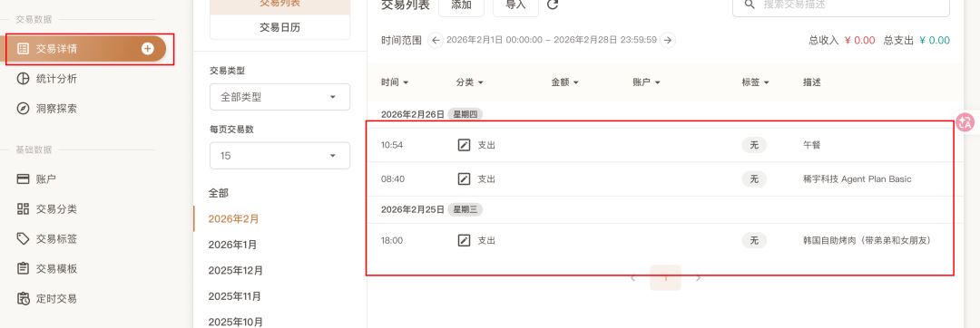Viewport: 980px width, 328px height.
Task: Click the translate floating icon
Action: [965, 122]
